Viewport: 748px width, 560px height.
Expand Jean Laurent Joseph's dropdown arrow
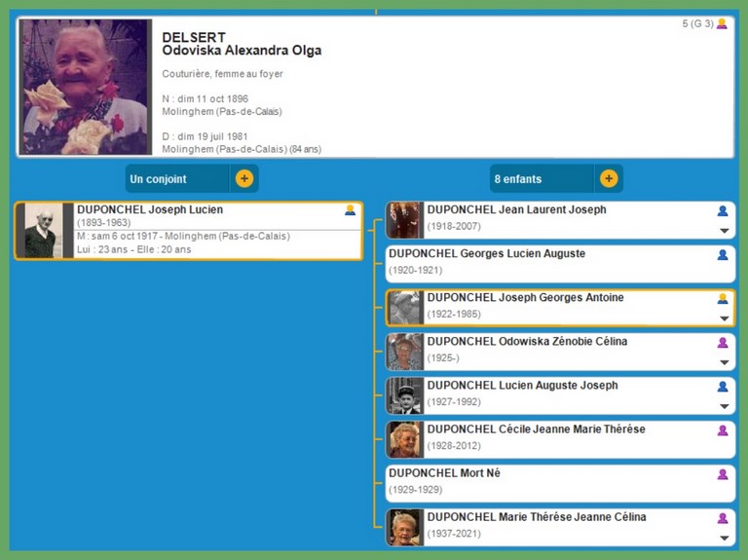point(724,231)
